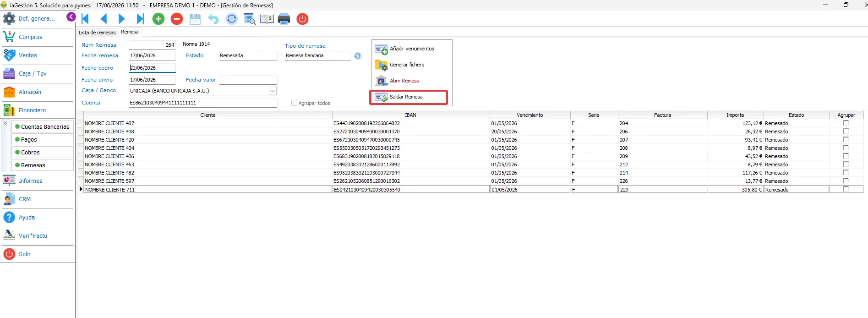This screenshot has height=318, width=868.
Task: Switch to Lista de remesas tab
Action: point(97,33)
